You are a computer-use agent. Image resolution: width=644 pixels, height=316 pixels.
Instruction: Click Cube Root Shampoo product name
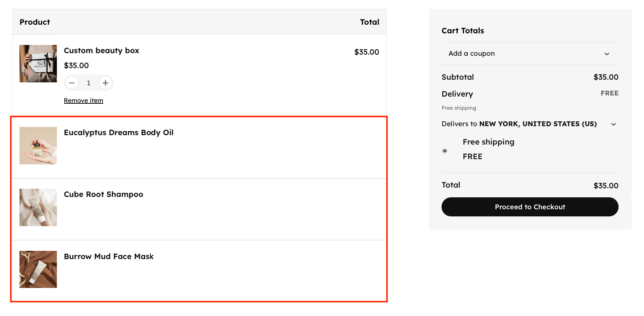(103, 194)
